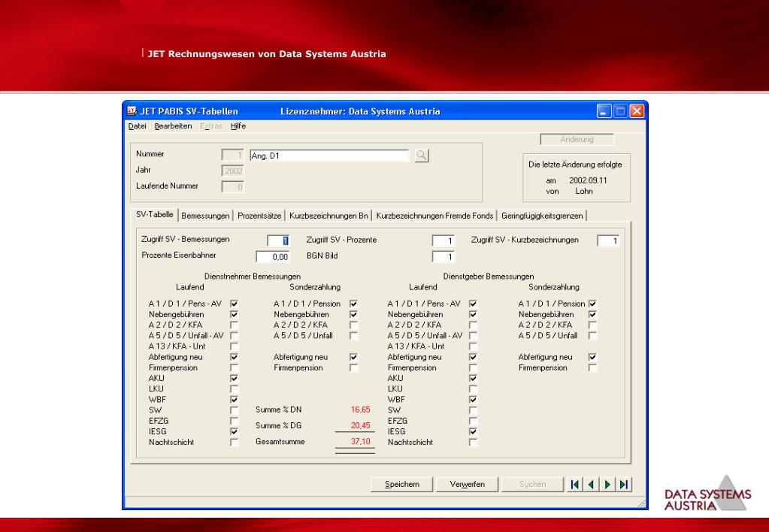769x532 pixels.
Task: Minimize the JET PABIS SV-Tabellen window
Action: 604,111
